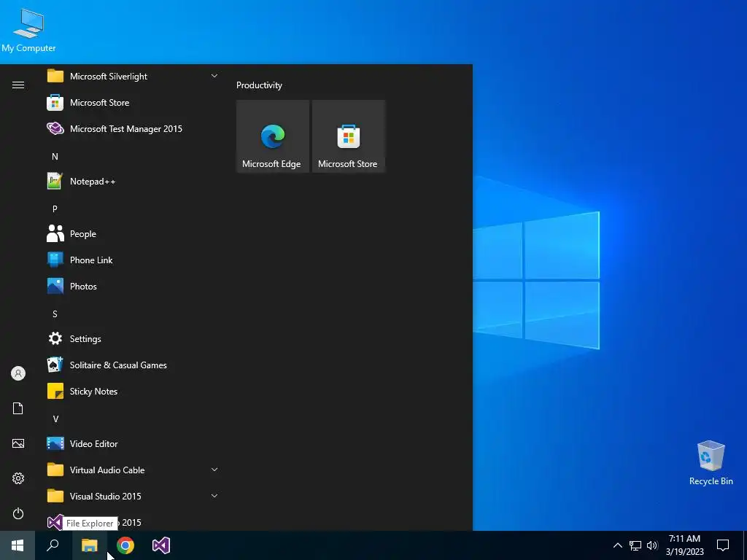Open Pictures from Start sidebar
Screen dimensions: 747x560
(x=18, y=443)
